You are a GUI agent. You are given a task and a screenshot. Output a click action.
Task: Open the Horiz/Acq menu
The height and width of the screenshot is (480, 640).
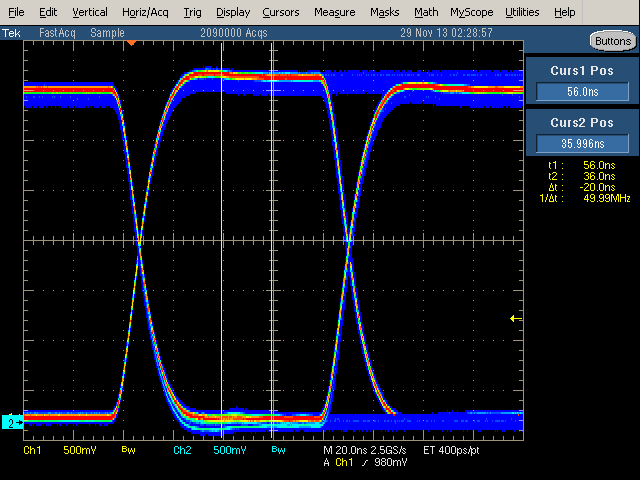point(145,12)
